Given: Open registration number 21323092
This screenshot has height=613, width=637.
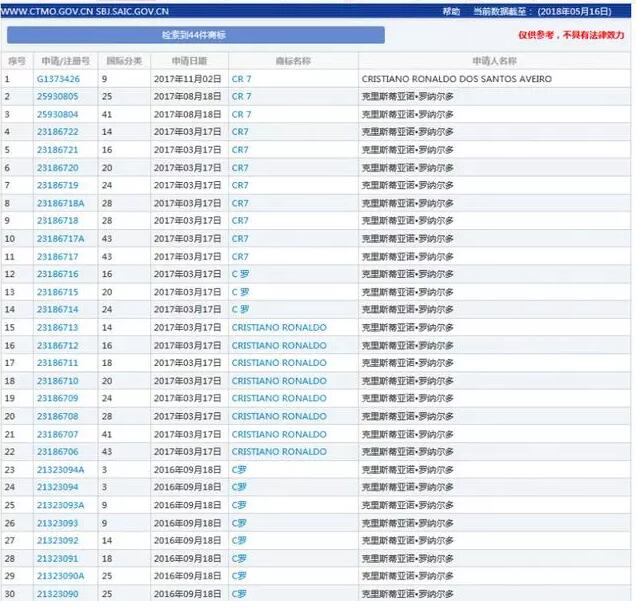Looking at the screenshot, I should [x=57, y=540].
